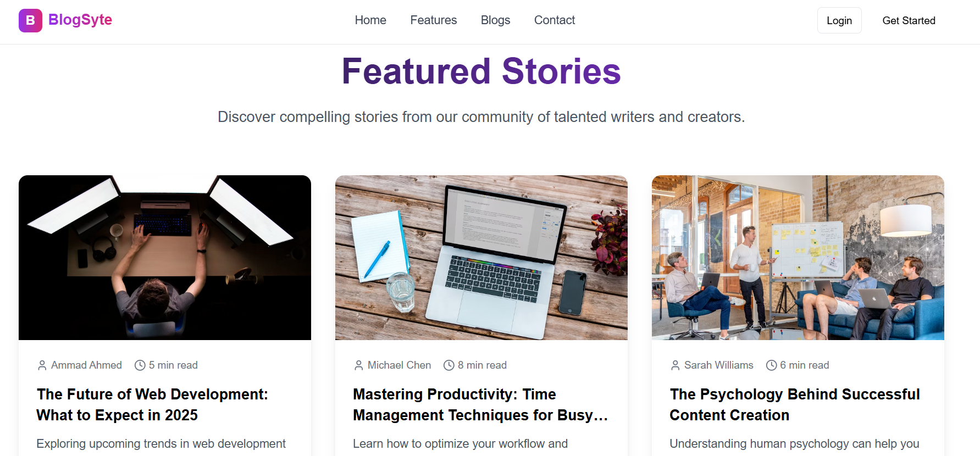
Task: Click the BlogSyte logo icon
Action: click(30, 20)
